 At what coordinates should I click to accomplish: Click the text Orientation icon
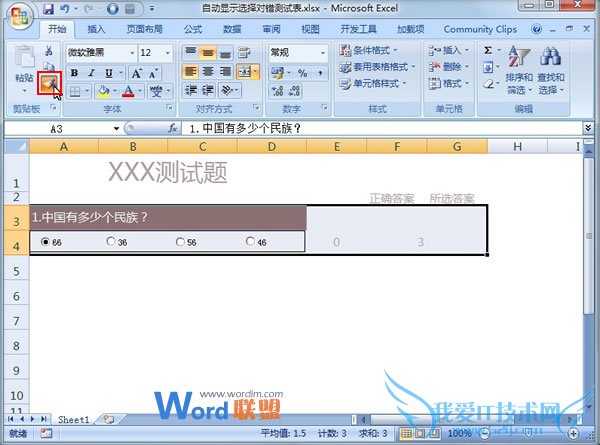click(227, 91)
